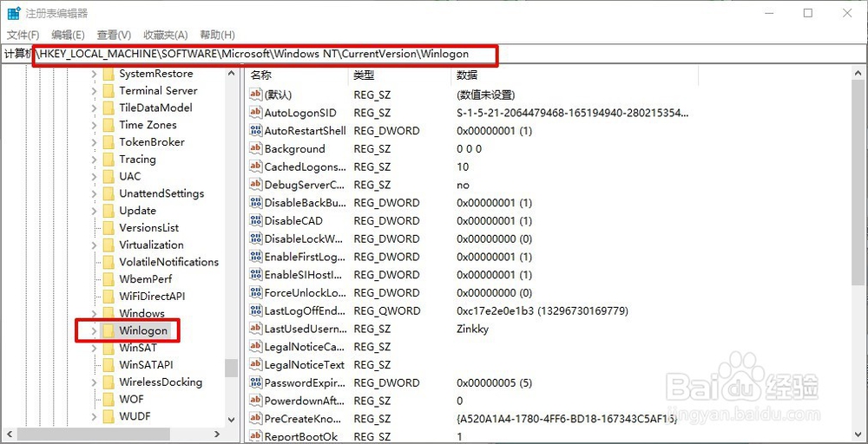Select the LegalNoticeCa value name
This screenshot has width=868, height=444.
[305, 347]
